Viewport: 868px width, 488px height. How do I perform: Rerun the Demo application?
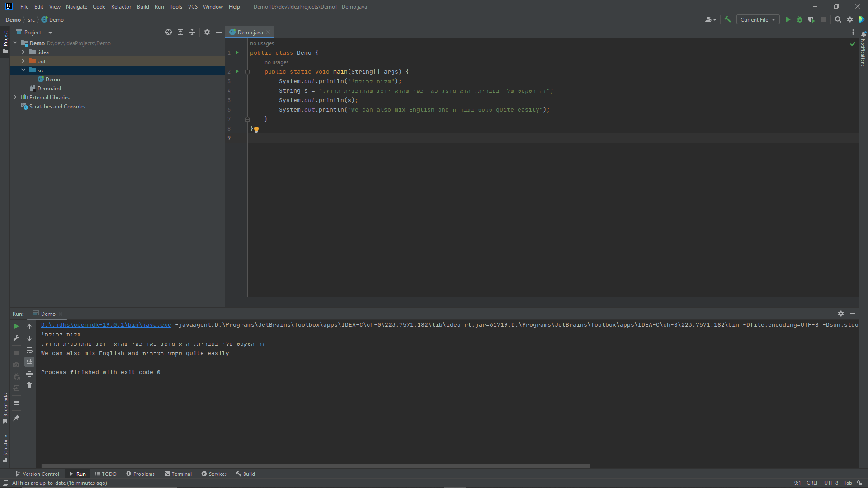pos(17,326)
